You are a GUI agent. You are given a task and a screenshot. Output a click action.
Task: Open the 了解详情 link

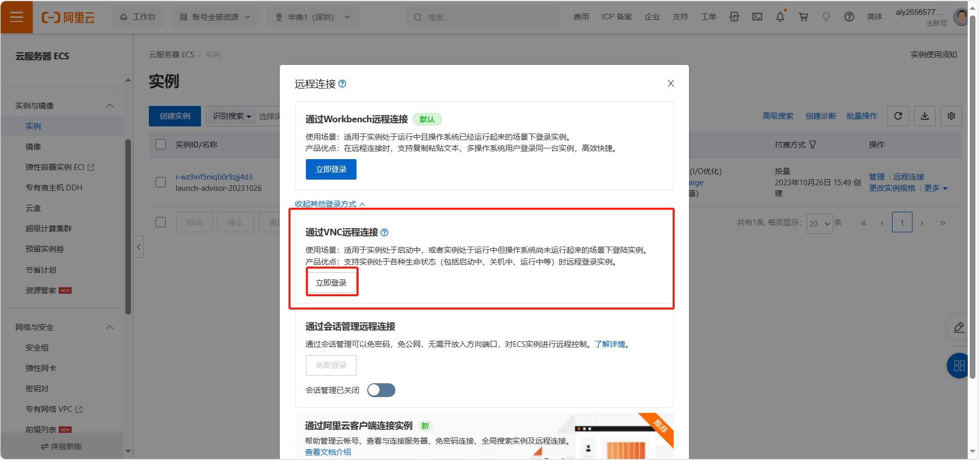coord(610,344)
